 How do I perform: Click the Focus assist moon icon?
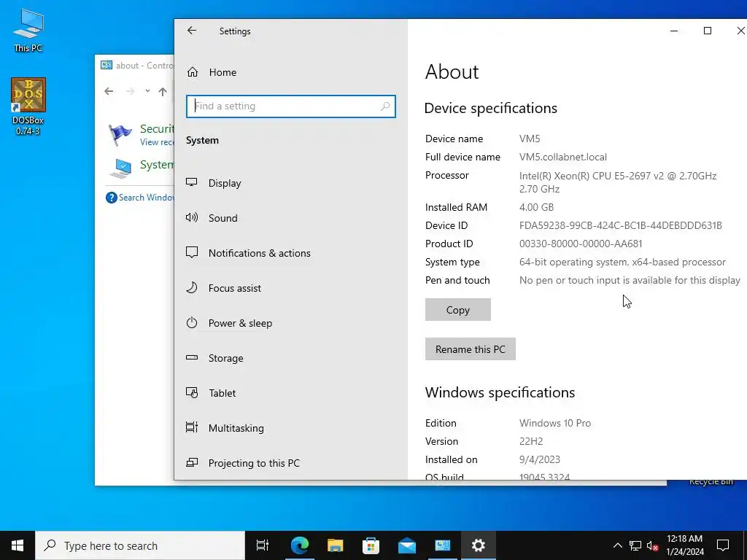192,287
